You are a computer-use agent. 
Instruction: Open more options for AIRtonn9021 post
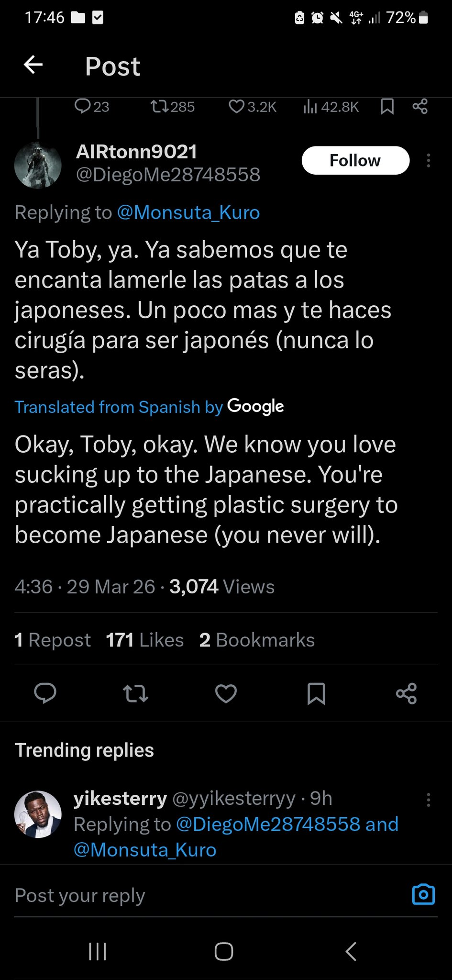[429, 160]
